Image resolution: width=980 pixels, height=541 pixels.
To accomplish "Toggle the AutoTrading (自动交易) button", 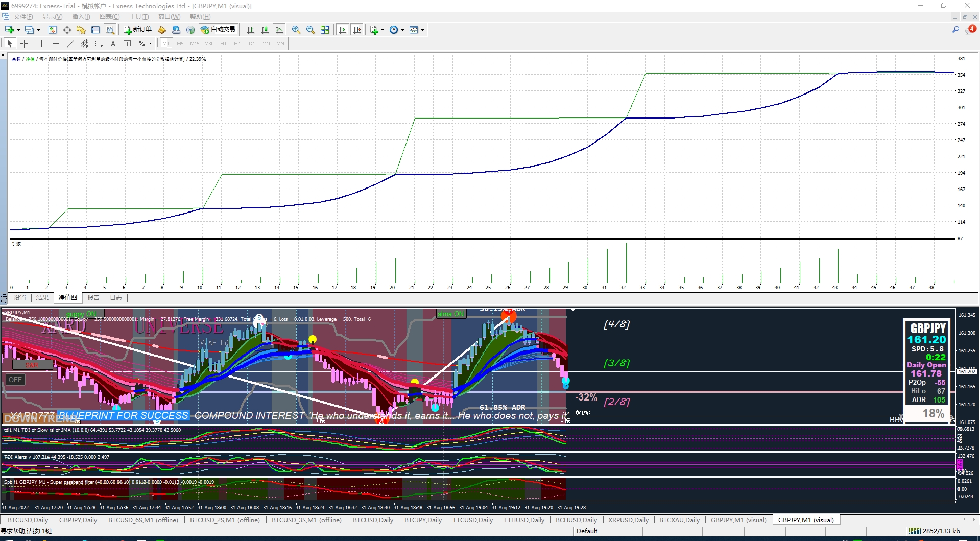I will (218, 30).
